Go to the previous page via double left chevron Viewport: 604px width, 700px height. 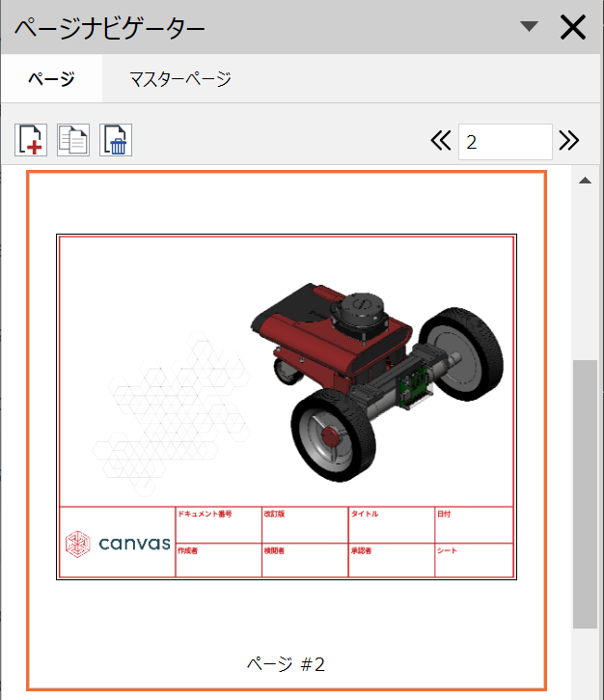(441, 141)
